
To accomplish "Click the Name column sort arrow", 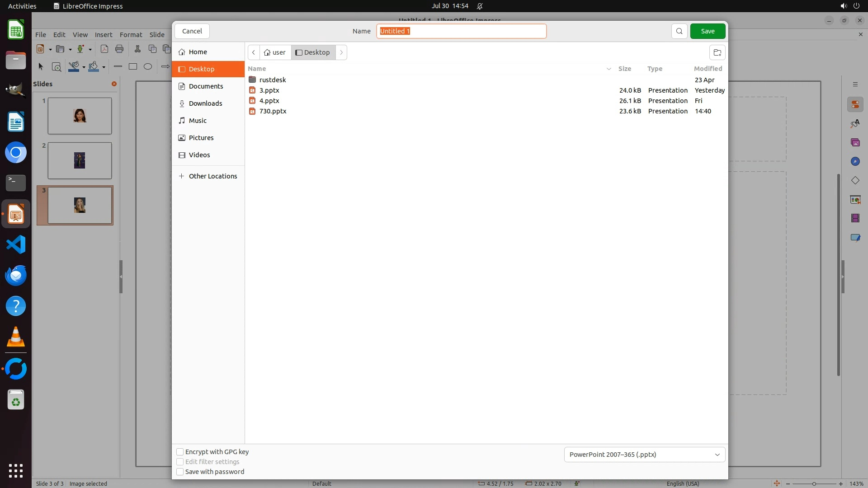I will coord(609,69).
